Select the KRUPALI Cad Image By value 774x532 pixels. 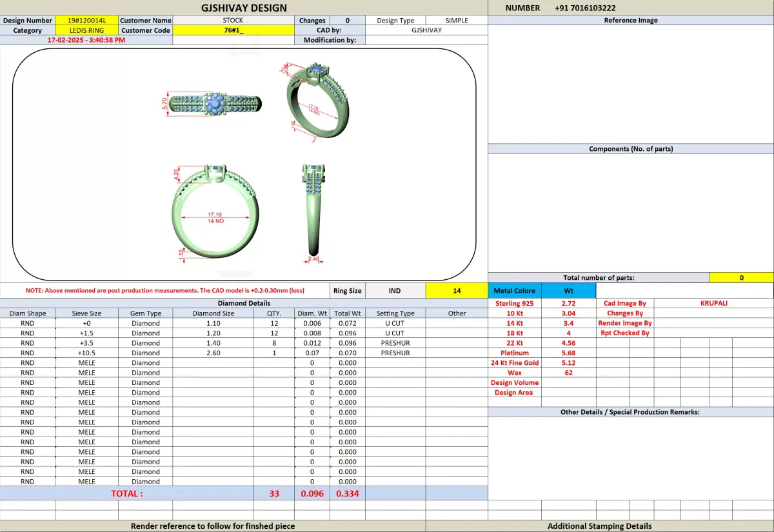[714, 303]
